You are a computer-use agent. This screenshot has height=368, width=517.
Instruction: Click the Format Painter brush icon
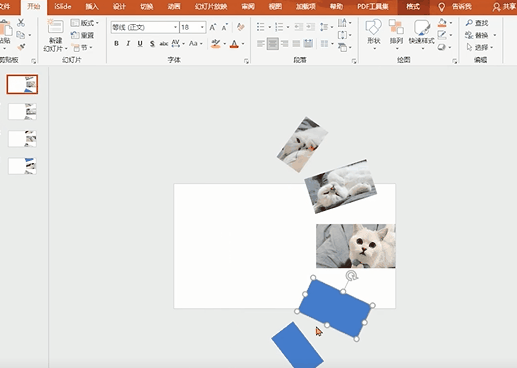(21, 47)
